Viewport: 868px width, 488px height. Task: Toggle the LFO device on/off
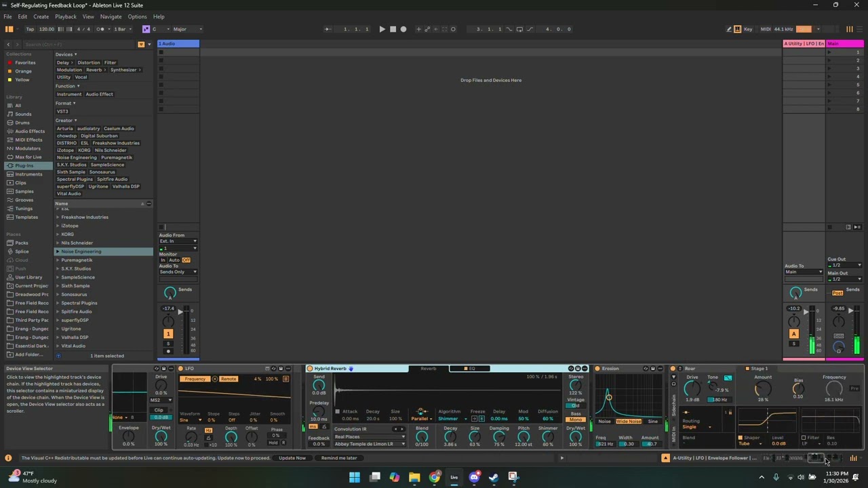click(180, 369)
